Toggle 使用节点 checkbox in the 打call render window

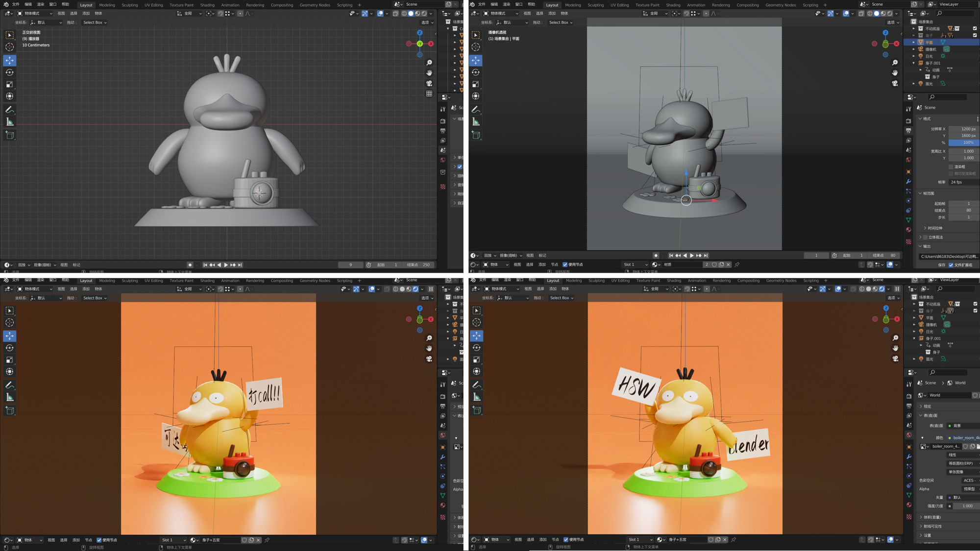pyautogui.click(x=99, y=540)
